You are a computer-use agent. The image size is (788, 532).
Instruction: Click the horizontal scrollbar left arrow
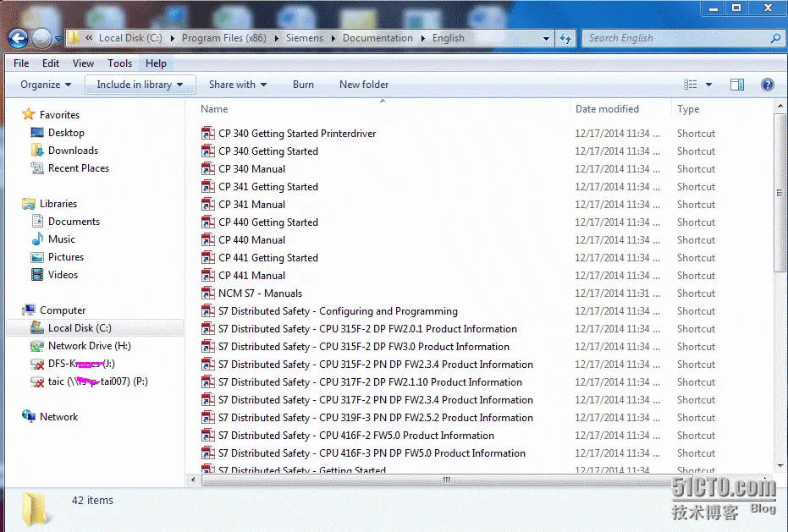(193, 480)
